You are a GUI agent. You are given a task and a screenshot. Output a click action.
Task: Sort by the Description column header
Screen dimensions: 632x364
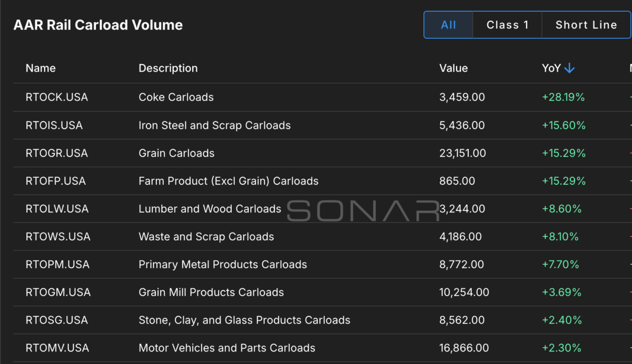[168, 68]
